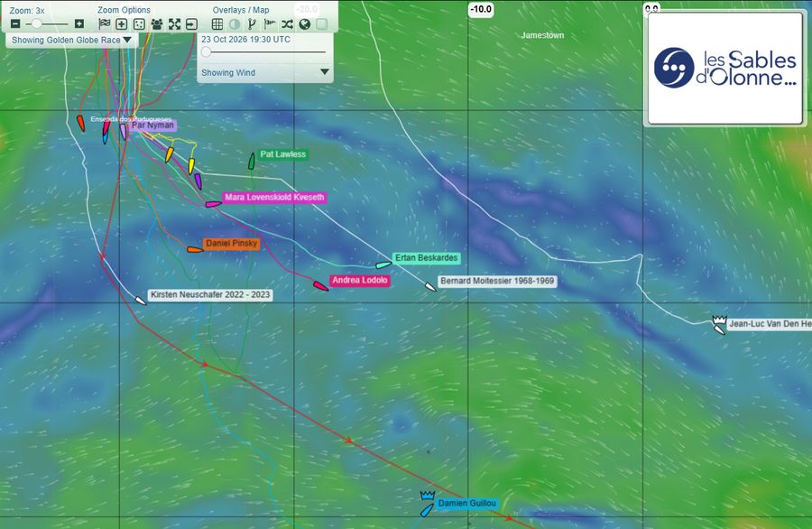The height and width of the screenshot is (529, 812).
Task: Select the orange boat beside yellow boat
Action: (170, 154)
